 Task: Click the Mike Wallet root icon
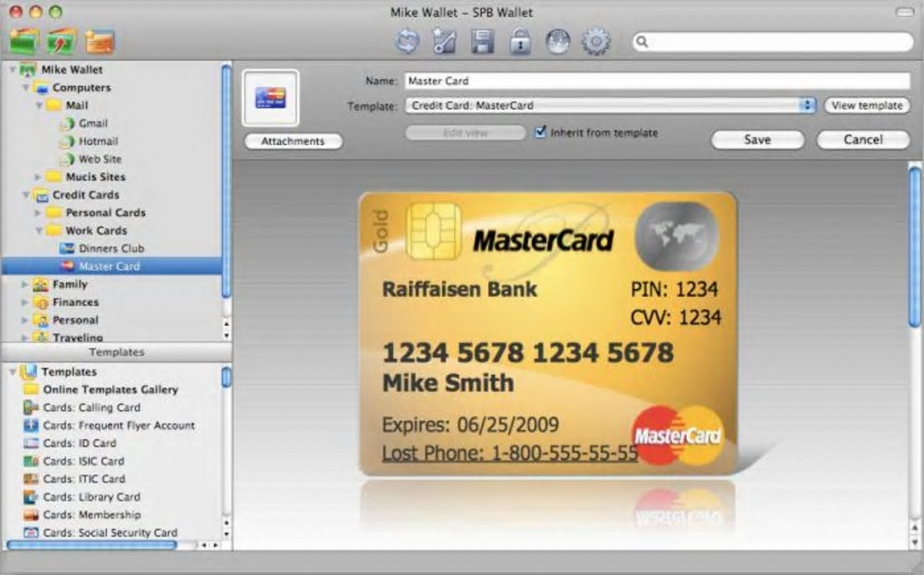click(x=28, y=70)
